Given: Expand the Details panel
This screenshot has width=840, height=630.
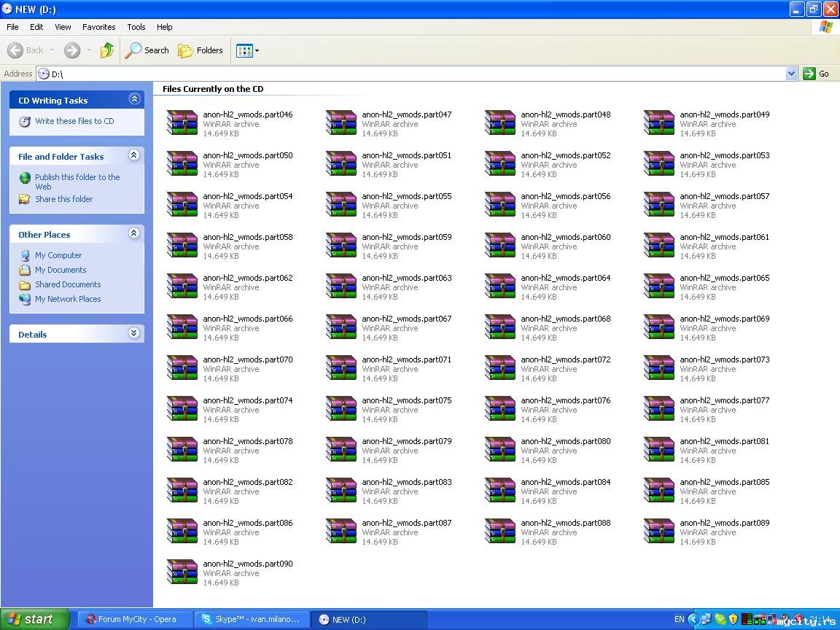Looking at the screenshot, I should pos(134,333).
